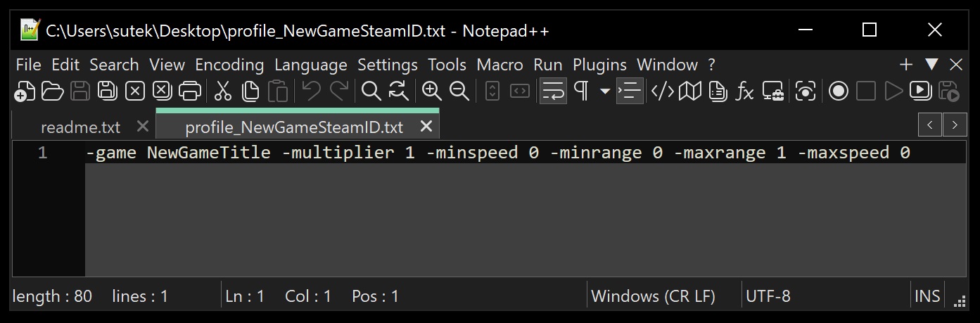Open the tab list down-triangle dropdown

click(x=931, y=65)
